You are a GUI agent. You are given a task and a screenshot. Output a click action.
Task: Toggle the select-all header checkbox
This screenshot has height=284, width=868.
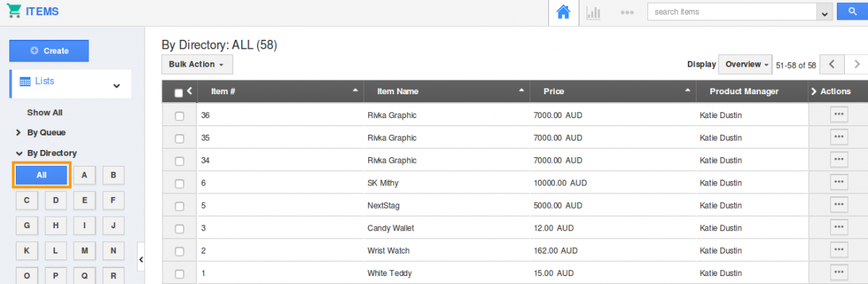179,92
